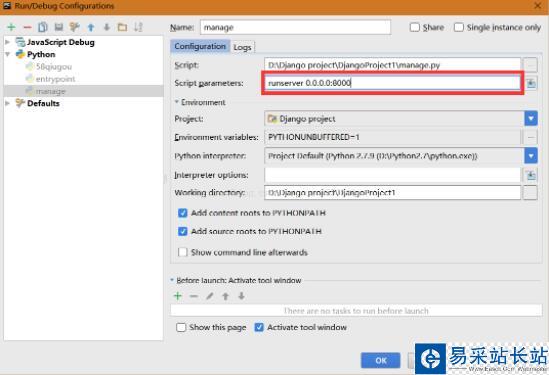The image size is (549, 375).
Task: Select the Python group in the tree
Action: point(41,54)
